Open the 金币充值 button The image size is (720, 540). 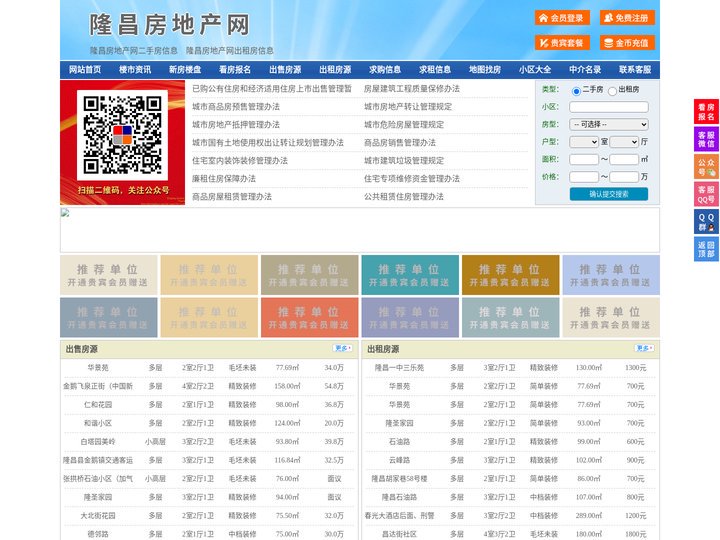pos(627,43)
